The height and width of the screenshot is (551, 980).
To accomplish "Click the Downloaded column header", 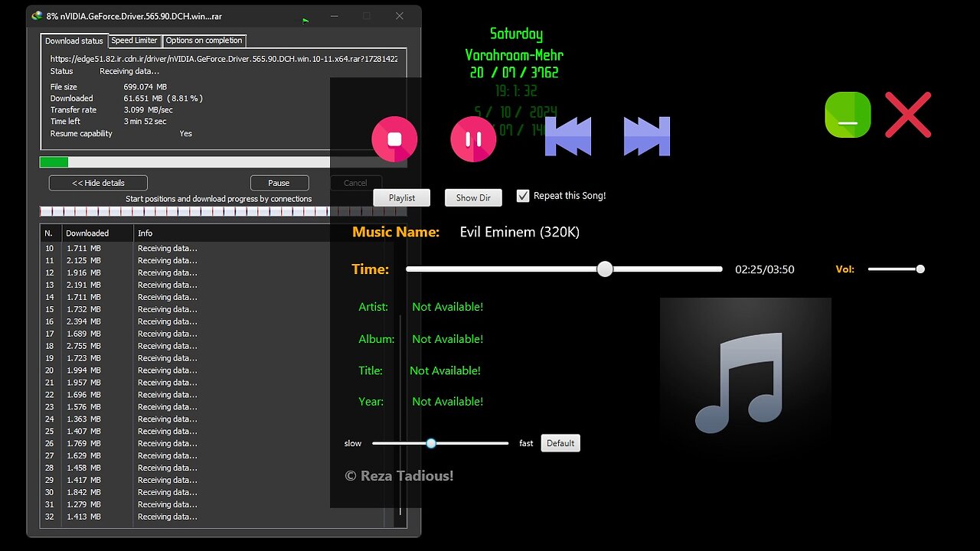I will tap(97, 233).
